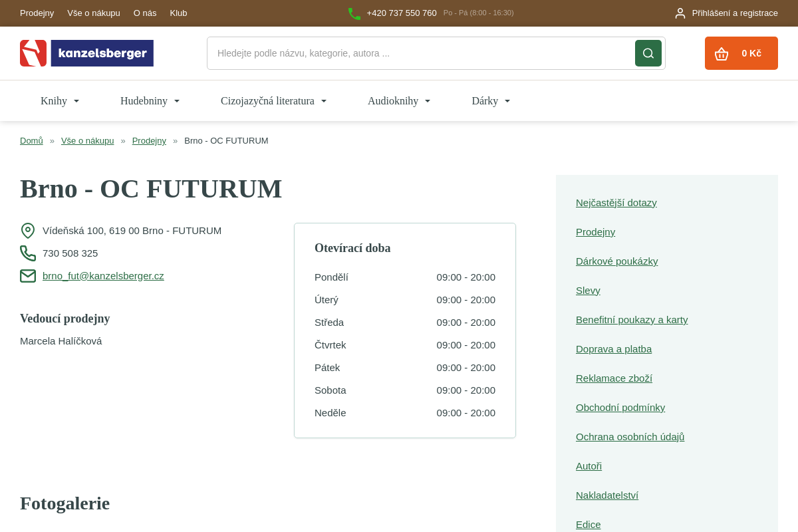Expand the Knihy dropdown menu

(x=60, y=101)
